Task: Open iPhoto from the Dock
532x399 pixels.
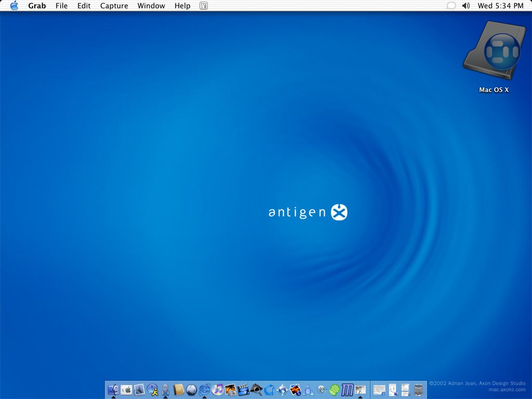Action: click(x=230, y=390)
